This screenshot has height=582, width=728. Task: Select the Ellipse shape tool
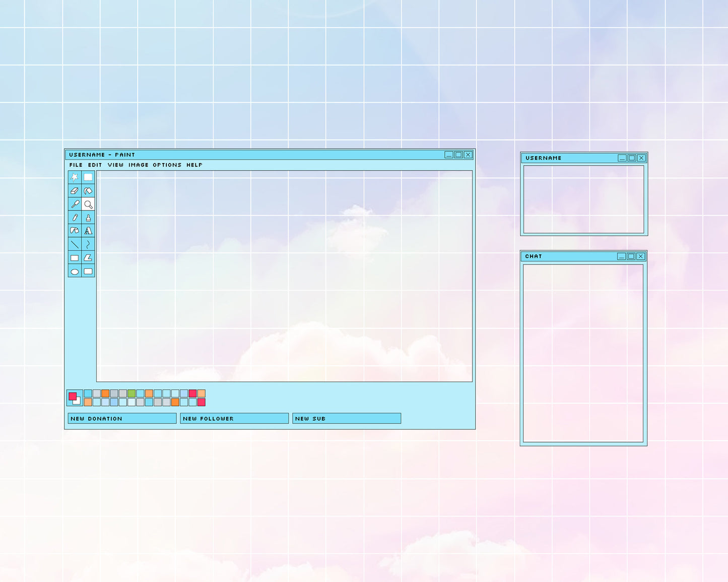[x=74, y=272]
